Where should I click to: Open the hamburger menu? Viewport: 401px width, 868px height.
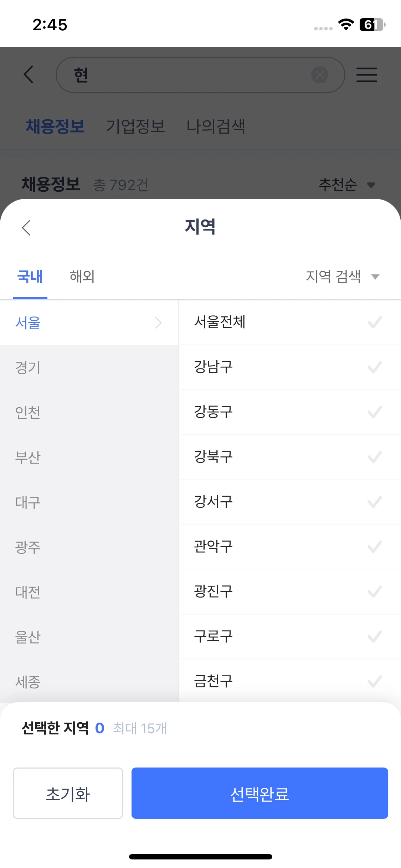pyautogui.click(x=367, y=75)
